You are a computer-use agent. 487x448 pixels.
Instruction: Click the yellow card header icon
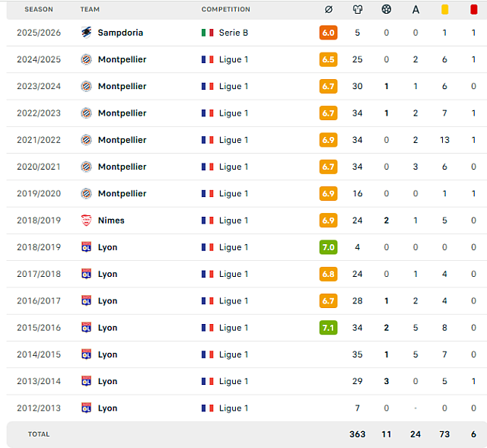click(444, 10)
